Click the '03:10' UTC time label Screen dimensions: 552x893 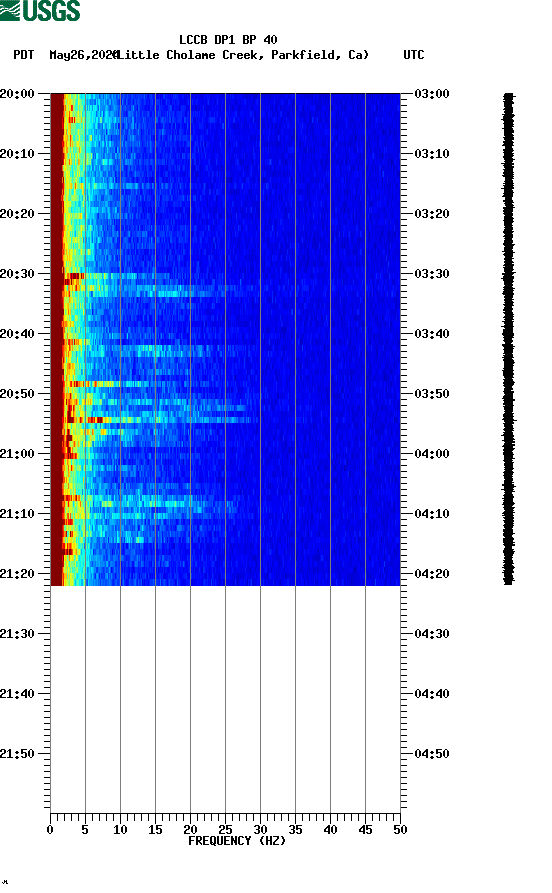click(432, 154)
